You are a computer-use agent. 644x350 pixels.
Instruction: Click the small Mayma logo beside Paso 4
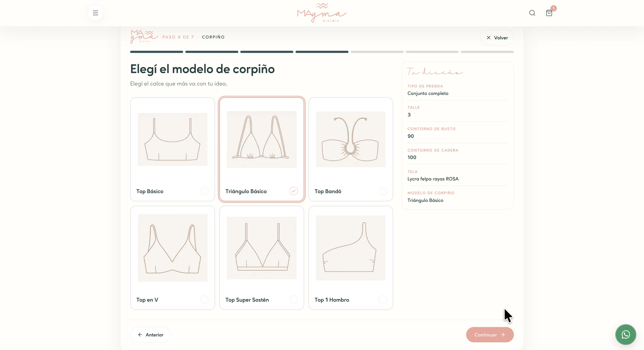144,37
